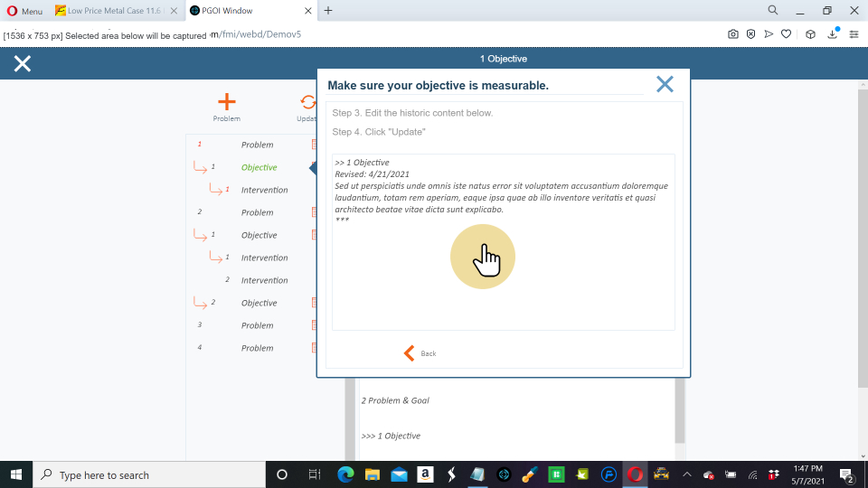Select the green Objective tree item

(x=259, y=167)
